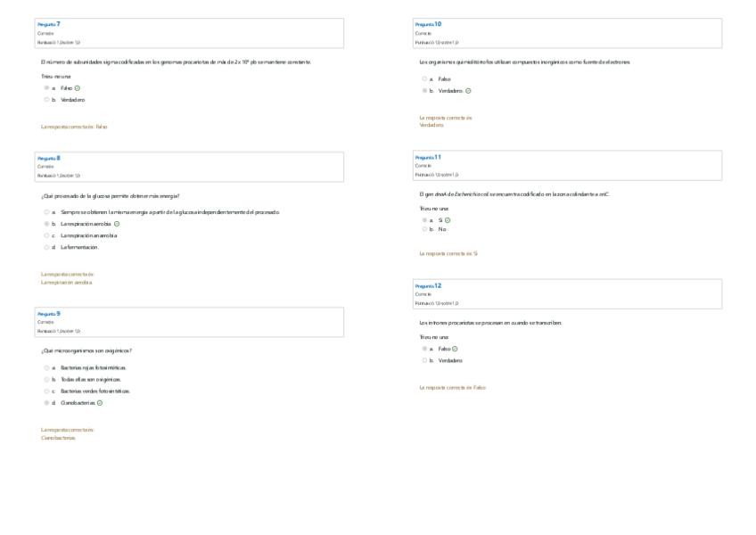Click the Pregunta 11 header box

click(x=568, y=165)
